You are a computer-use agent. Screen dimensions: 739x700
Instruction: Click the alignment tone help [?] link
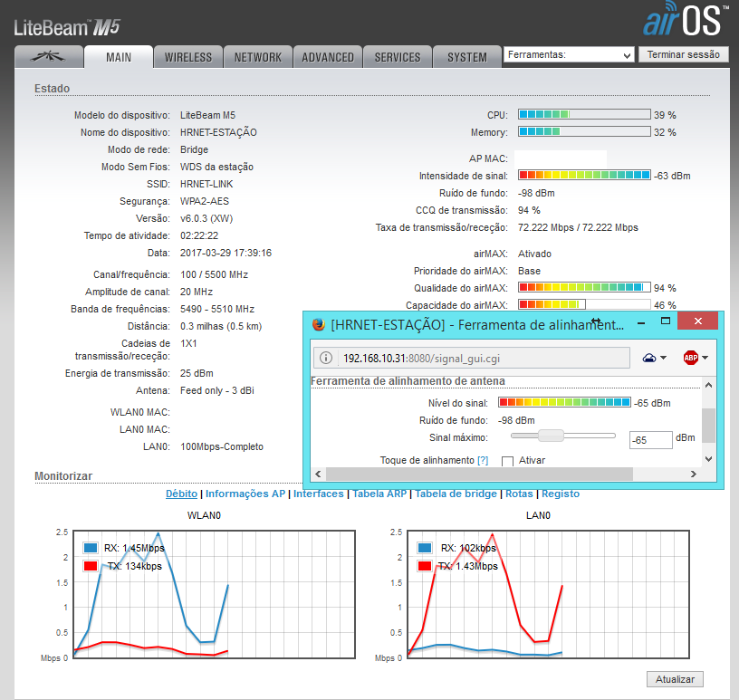(483, 460)
